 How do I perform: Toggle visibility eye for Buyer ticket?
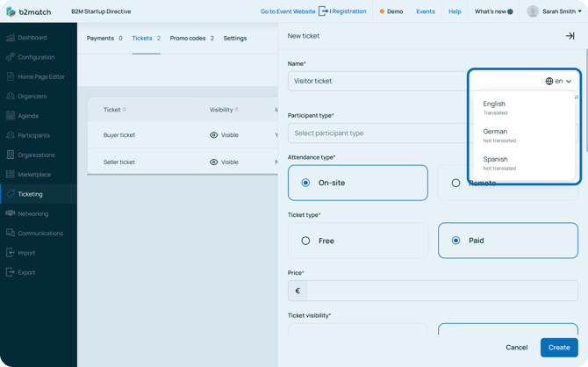213,135
